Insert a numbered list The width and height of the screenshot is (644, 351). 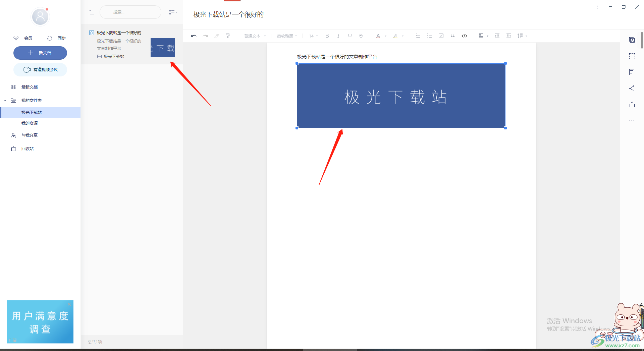429,36
